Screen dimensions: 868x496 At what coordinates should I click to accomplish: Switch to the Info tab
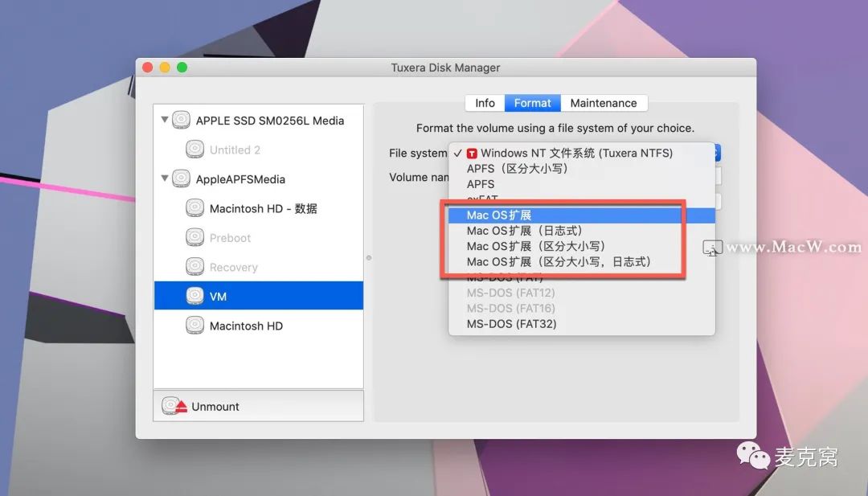coord(485,103)
